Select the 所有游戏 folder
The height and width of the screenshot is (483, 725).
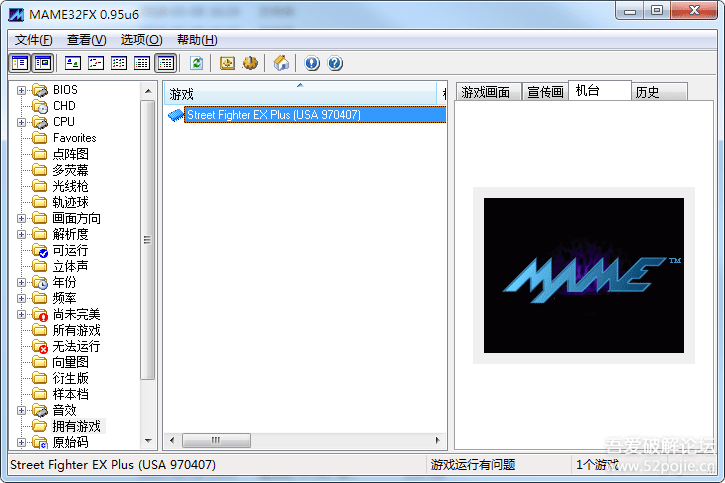(76, 330)
